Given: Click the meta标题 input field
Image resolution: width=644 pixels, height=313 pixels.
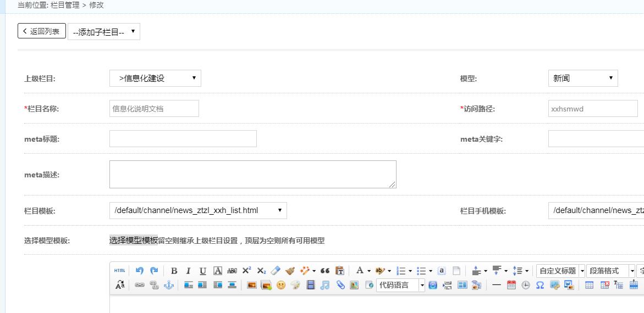Looking at the screenshot, I should [183, 139].
